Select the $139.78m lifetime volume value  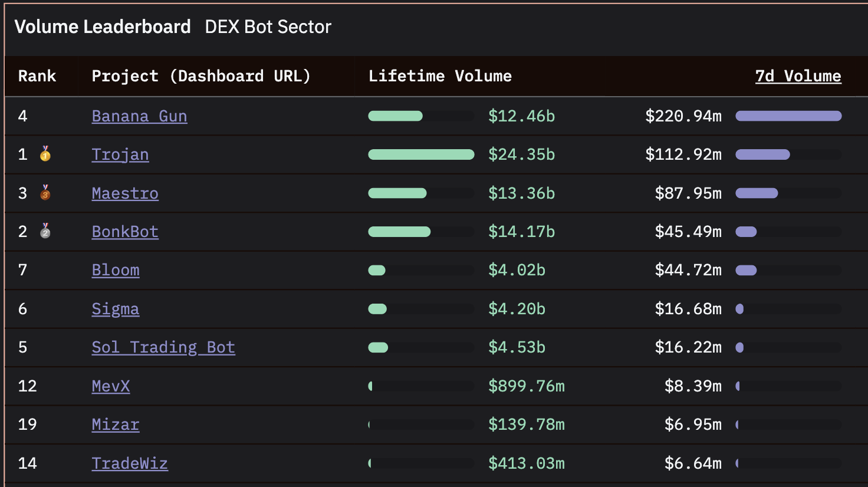(x=527, y=425)
